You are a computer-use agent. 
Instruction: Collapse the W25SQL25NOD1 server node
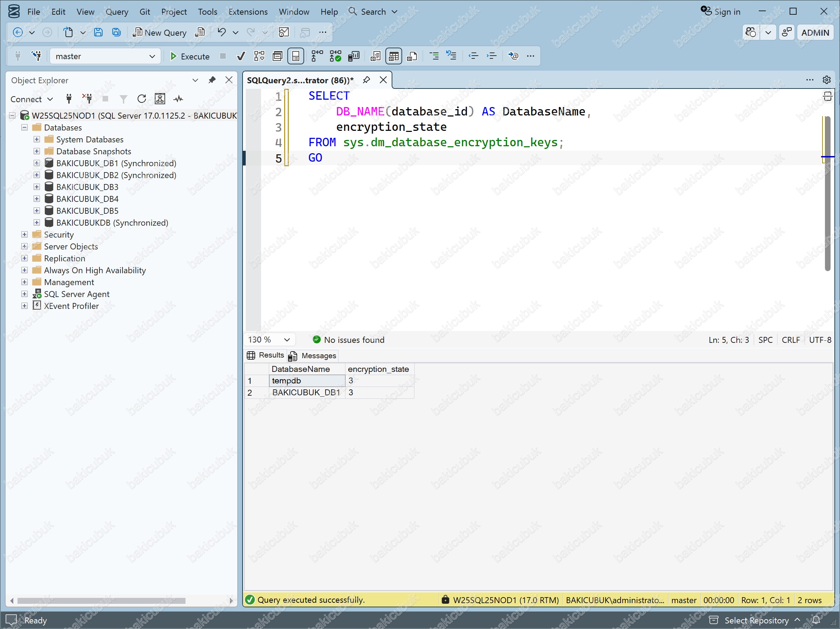13,115
